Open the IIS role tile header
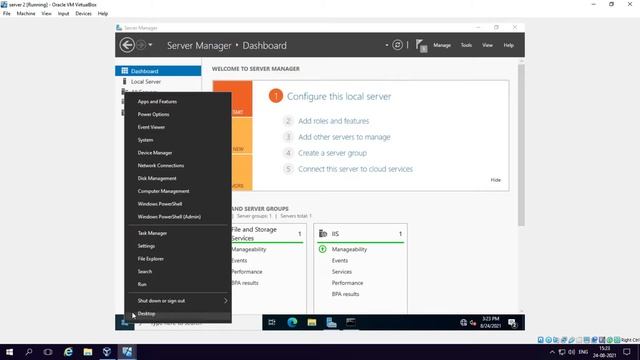640x360 pixels. click(360, 233)
